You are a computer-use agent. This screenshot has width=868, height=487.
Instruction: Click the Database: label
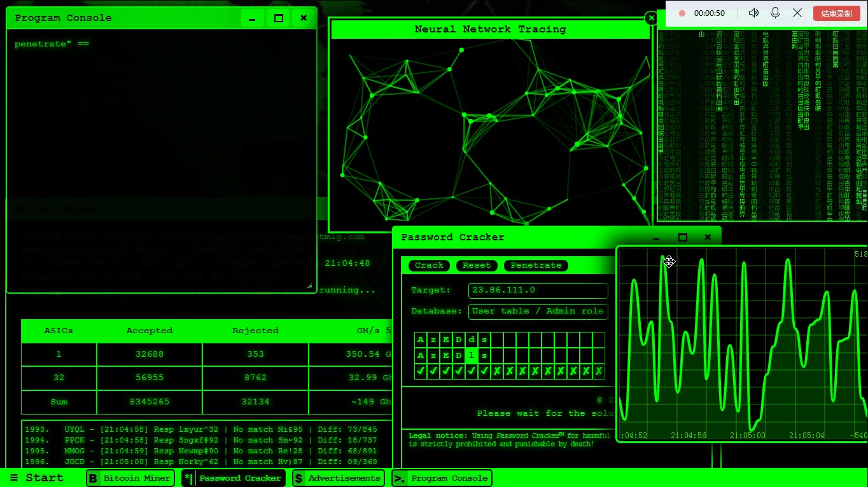click(x=437, y=312)
